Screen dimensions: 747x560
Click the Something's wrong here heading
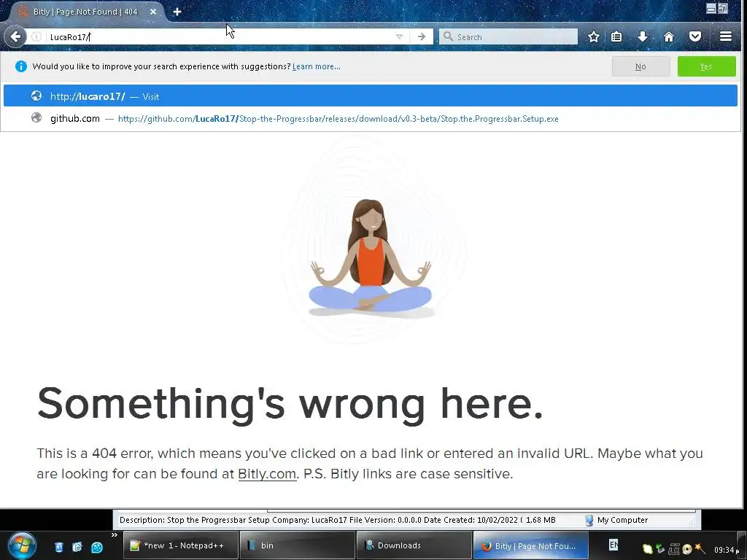click(x=290, y=404)
